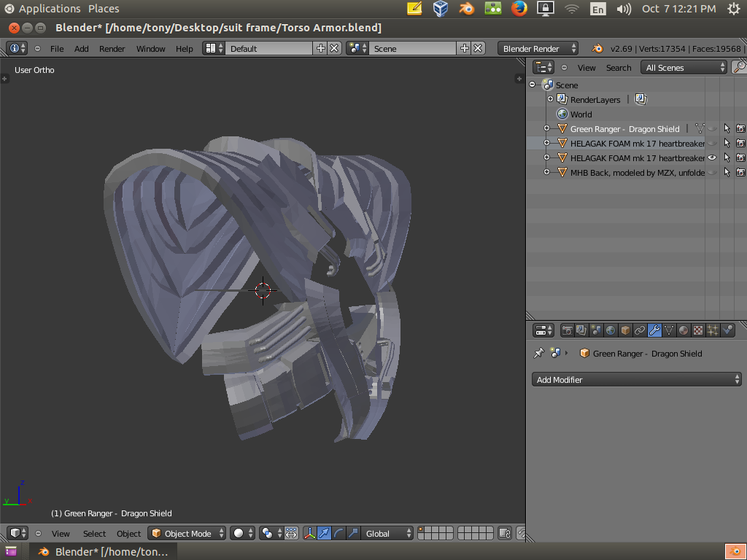Open the Texture properties tab (checkerboard icon)
This screenshot has width=747, height=560.
(698, 330)
